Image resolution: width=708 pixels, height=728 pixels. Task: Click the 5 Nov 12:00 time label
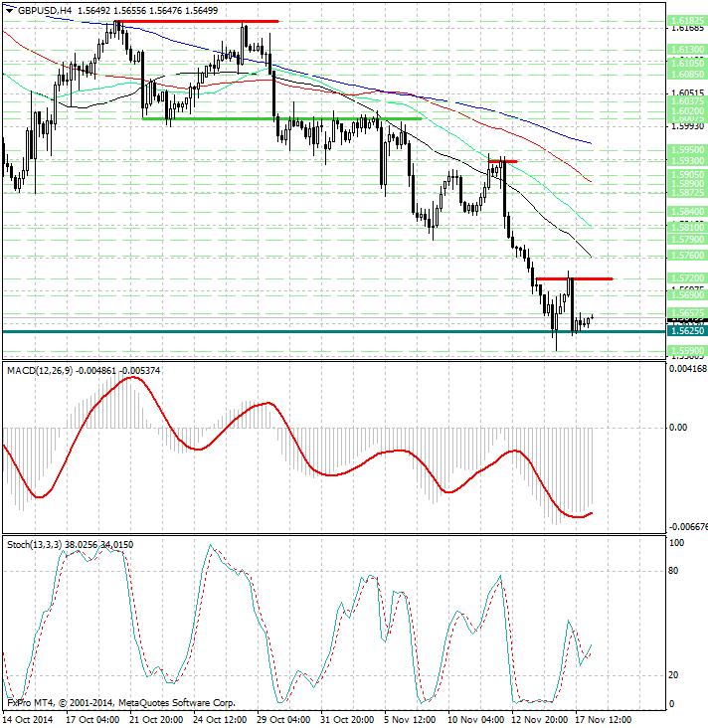pyautogui.click(x=410, y=720)
